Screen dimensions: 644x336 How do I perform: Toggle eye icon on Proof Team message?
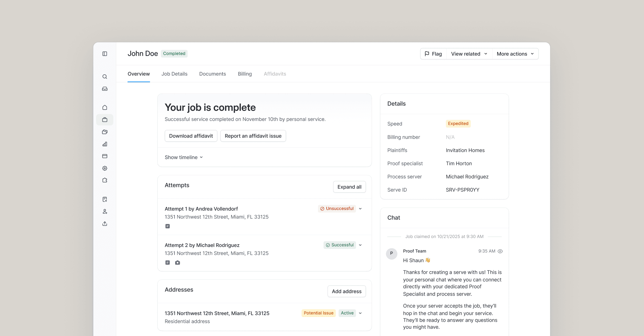coord(500,251)
